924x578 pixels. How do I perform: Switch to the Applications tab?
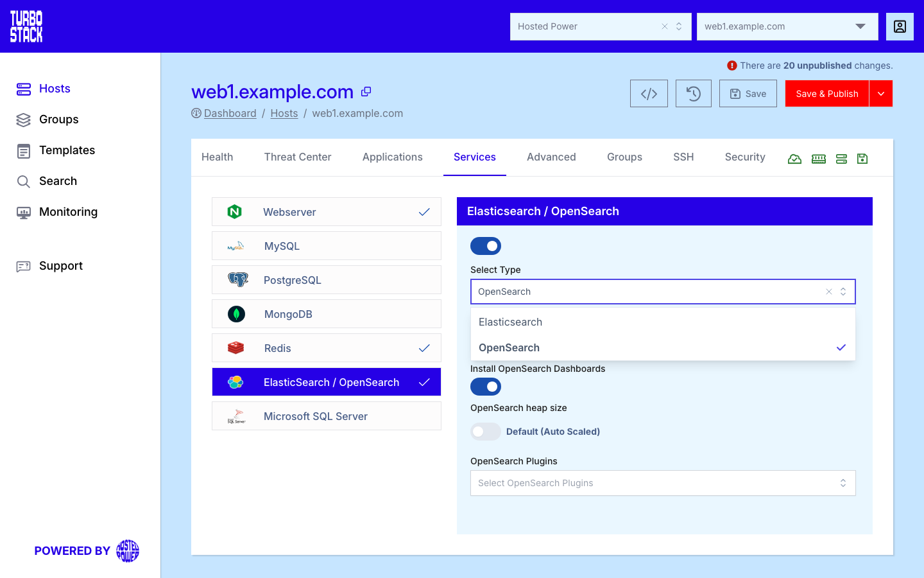point(393,157)
